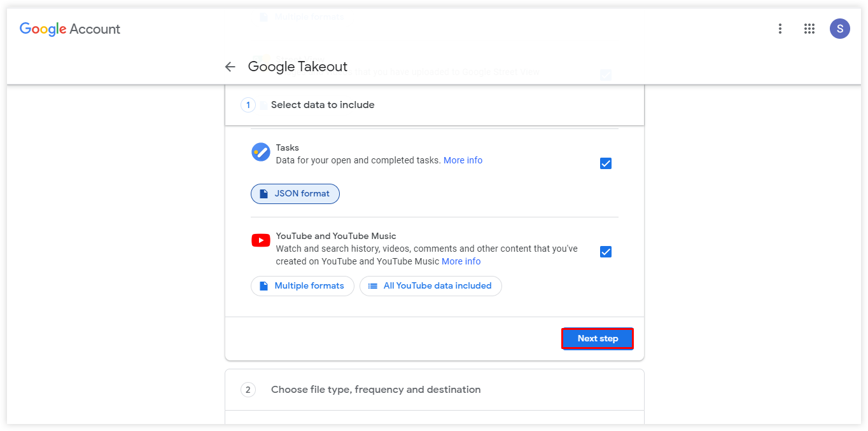
Task: Click the step 1 numbered circle indicator
Action: (x=248, y=104)
